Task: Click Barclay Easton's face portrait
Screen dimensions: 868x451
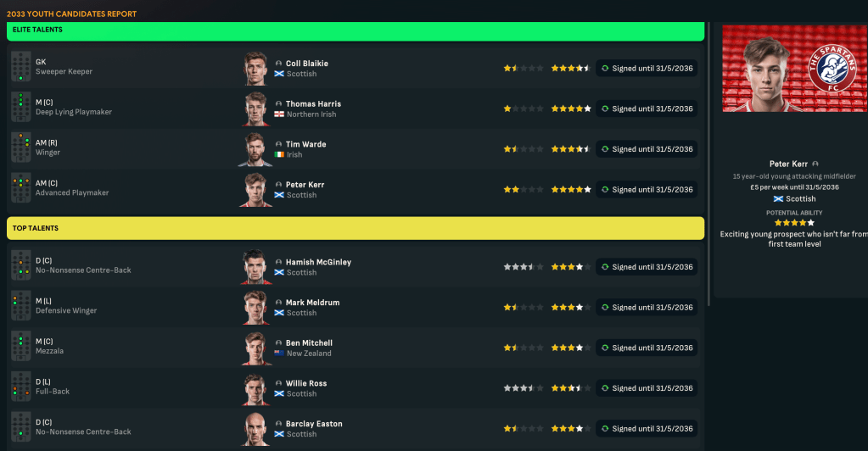Action: (255, 428)
